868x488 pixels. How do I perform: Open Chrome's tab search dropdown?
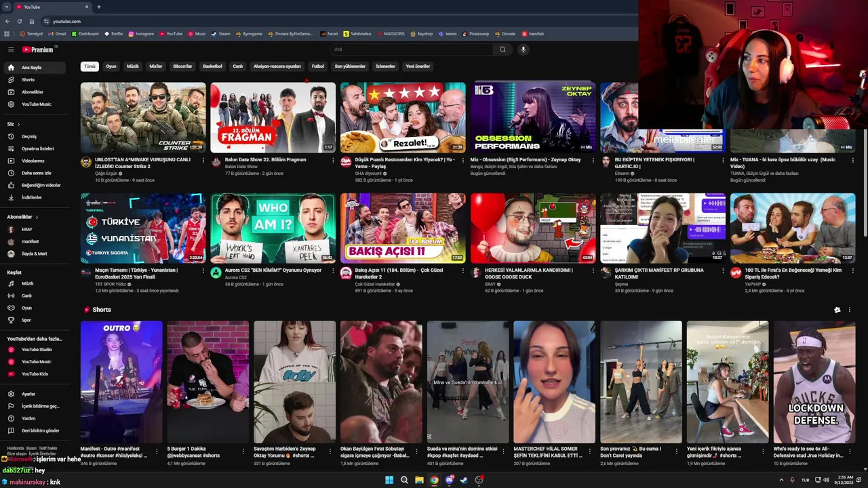pyautogui.click(x=6, y=7)
